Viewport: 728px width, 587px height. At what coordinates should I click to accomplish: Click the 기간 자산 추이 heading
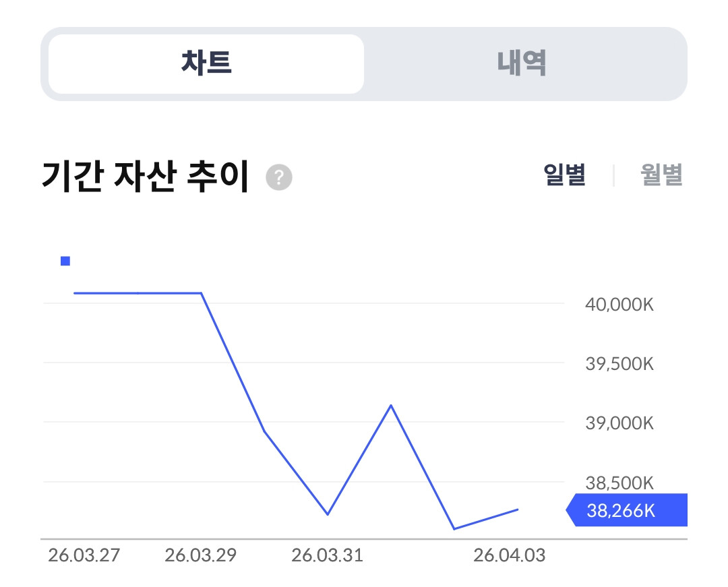[x=145, y=177]
